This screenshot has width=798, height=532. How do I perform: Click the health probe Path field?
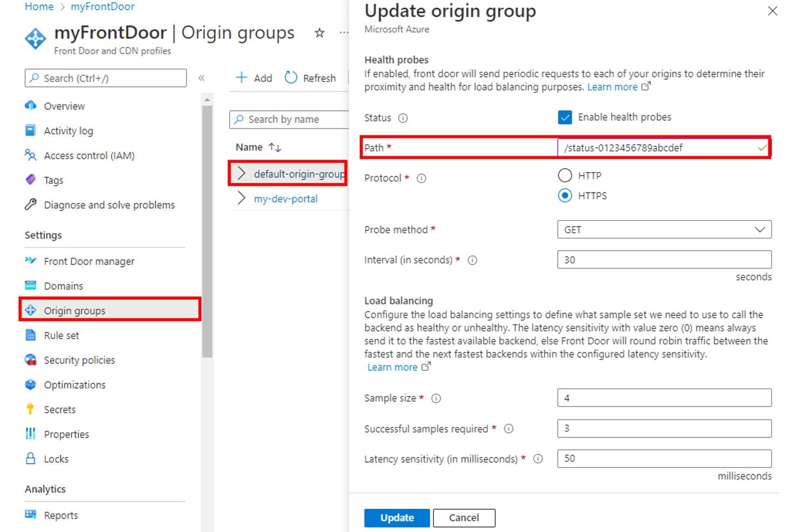point(664,148)
